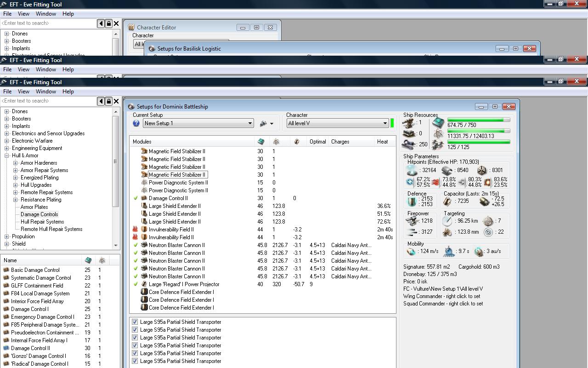Click the search field in the frontmost EFT window
This screenshot has width=588, height=368.
[49, 101]
